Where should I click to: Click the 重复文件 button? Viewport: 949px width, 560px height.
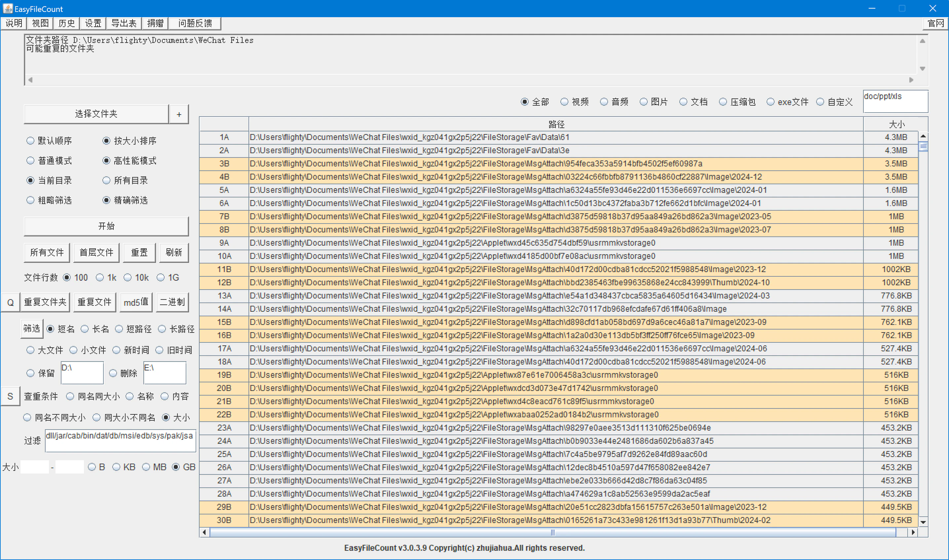95,302
